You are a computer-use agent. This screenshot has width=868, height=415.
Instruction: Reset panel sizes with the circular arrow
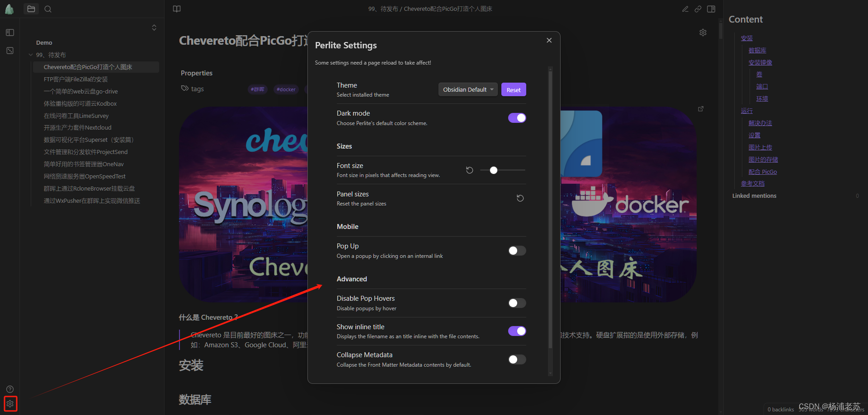(x=520, y=198)
